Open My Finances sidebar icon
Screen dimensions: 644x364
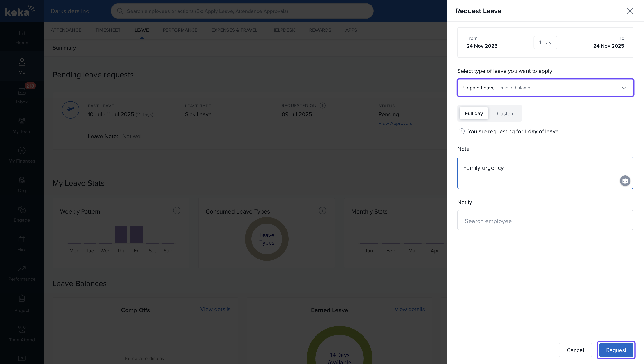(22, 151)
